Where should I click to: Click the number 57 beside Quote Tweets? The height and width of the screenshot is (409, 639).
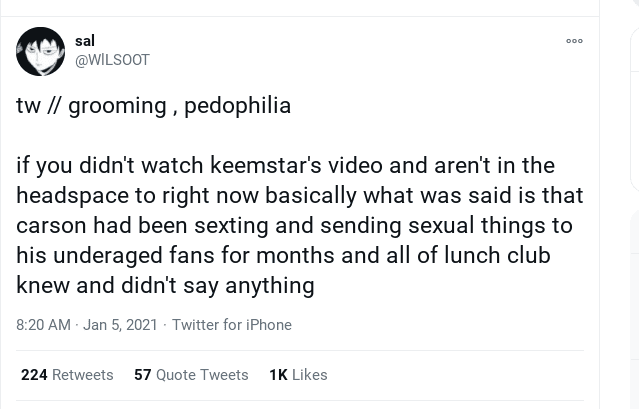pos(142,375)
